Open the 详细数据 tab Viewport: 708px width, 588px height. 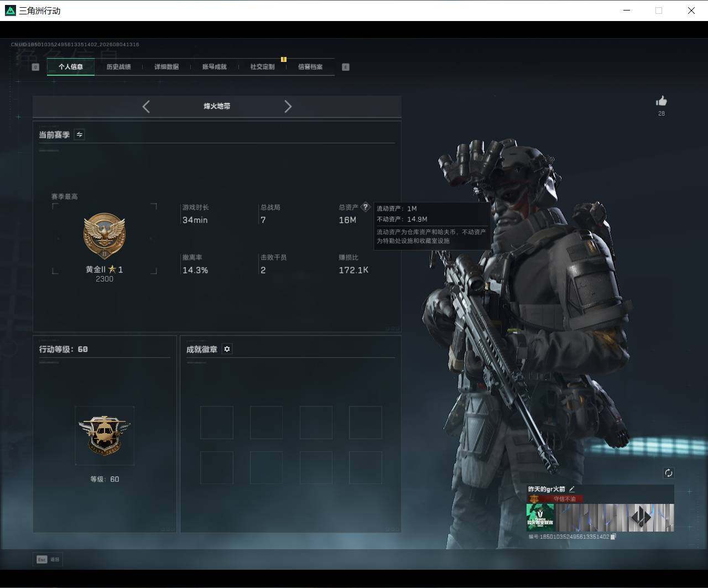pos(166,67)
